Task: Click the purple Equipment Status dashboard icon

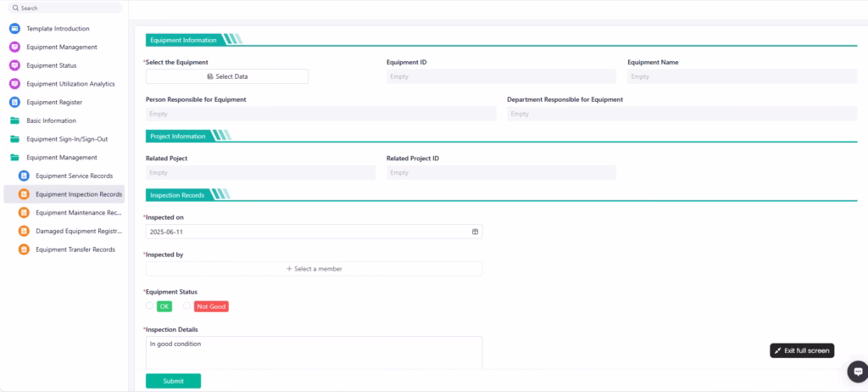Action: coord(14,65)
